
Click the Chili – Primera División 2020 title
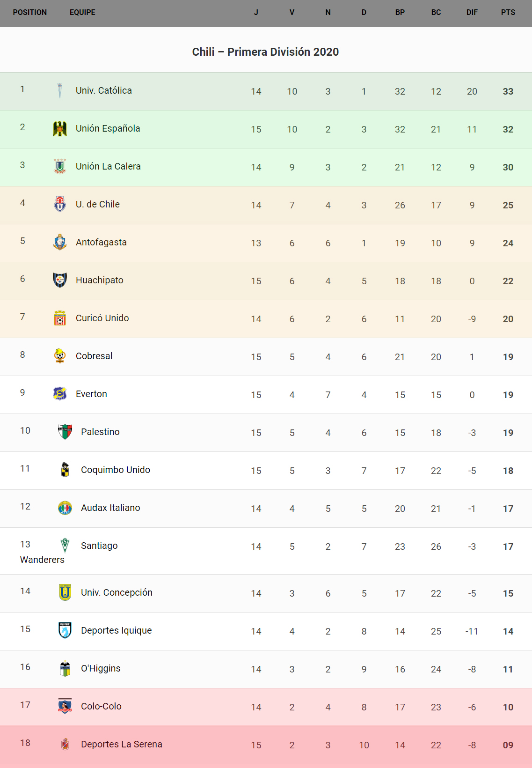coord(265,52)
